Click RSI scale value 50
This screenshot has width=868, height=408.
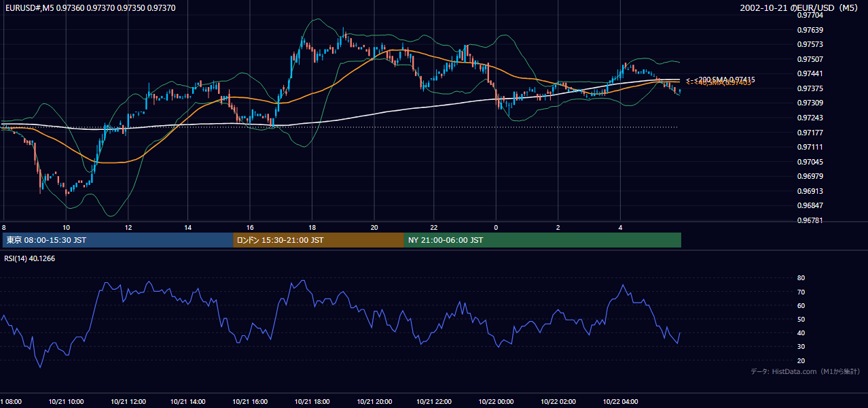[801, 319]
